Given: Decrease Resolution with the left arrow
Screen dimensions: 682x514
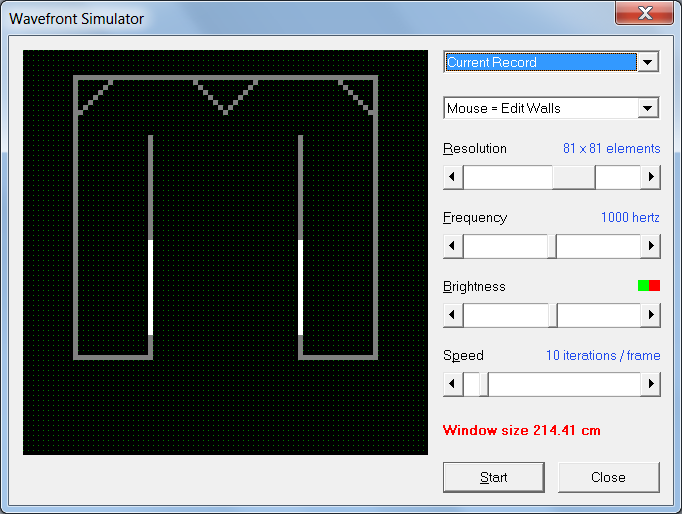Looking at the screenshot, I should coord(453,177).
